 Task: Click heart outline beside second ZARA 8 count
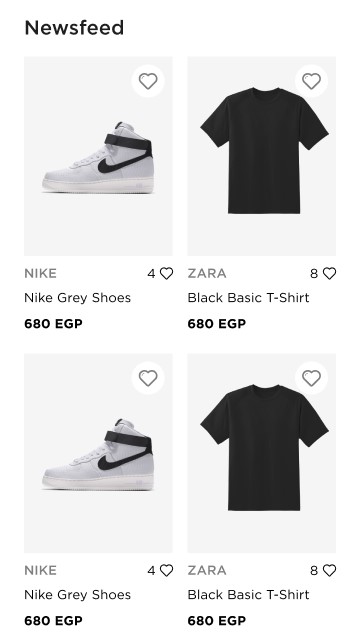click(329, 570)
